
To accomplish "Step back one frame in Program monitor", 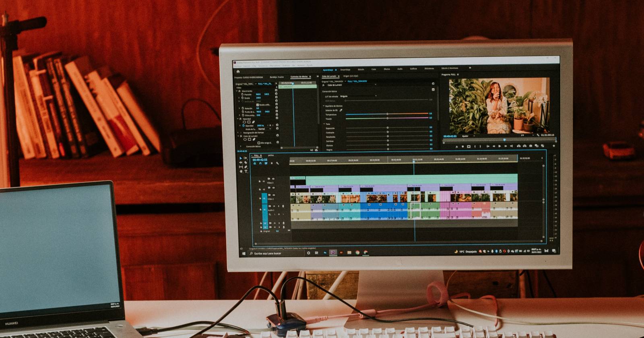I will pos(494,146).
